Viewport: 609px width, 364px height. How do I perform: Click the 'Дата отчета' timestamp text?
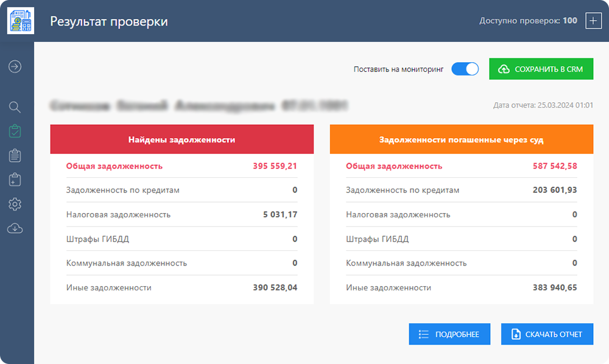pos(543,105)
